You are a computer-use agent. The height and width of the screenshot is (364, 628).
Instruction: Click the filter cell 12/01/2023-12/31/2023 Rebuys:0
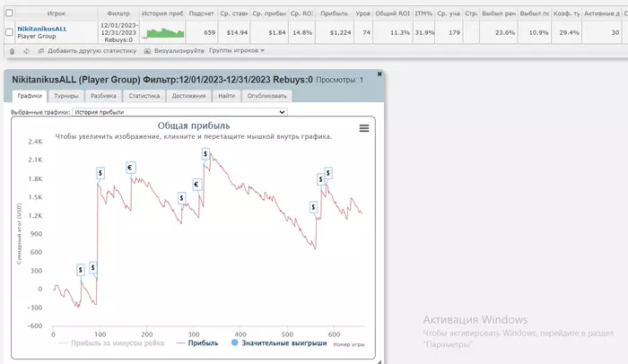point(118,32)
